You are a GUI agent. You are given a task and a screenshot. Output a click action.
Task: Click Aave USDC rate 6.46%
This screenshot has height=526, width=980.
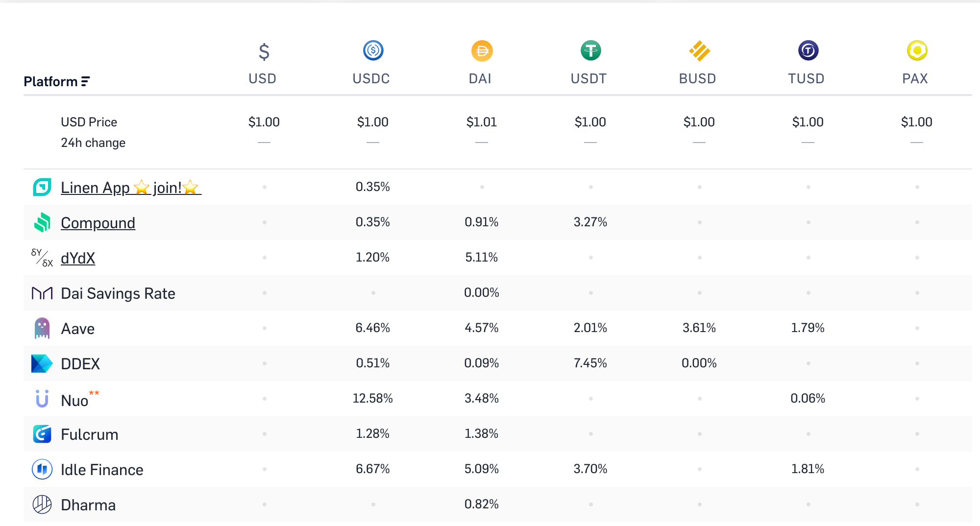373,328
